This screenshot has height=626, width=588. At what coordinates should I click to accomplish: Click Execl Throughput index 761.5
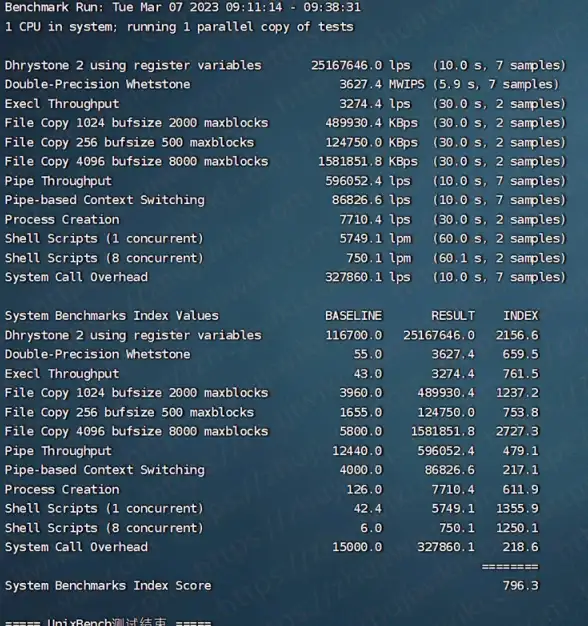pos(521,374)
